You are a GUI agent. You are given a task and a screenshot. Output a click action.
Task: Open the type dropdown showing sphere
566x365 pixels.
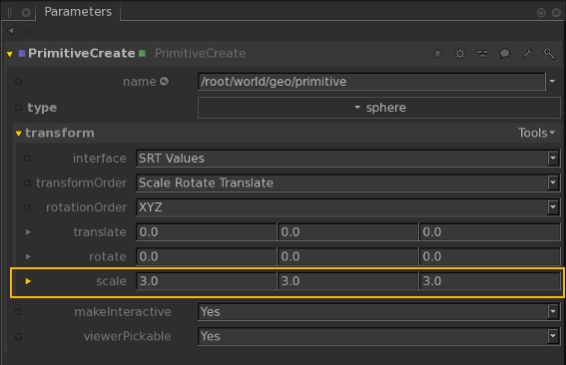(379, 108)
